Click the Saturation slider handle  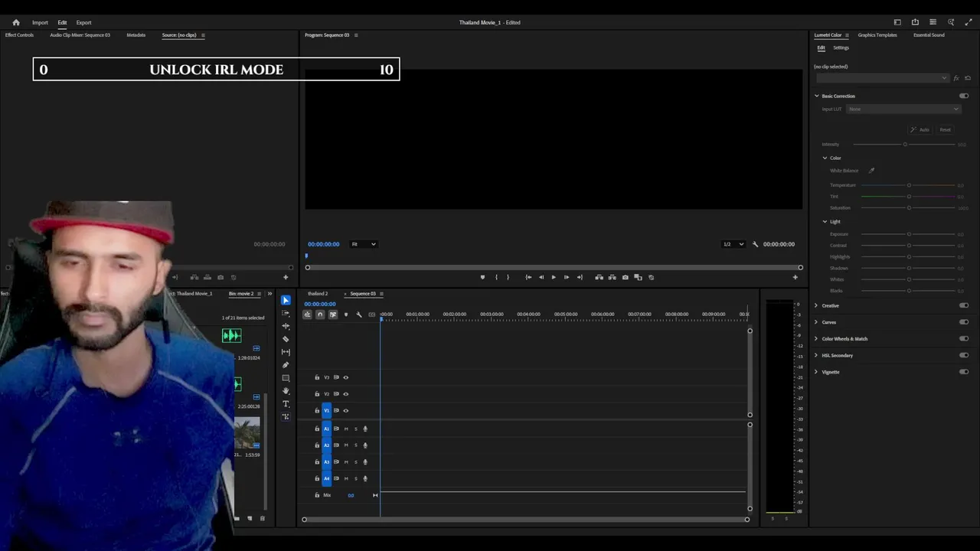909,208
